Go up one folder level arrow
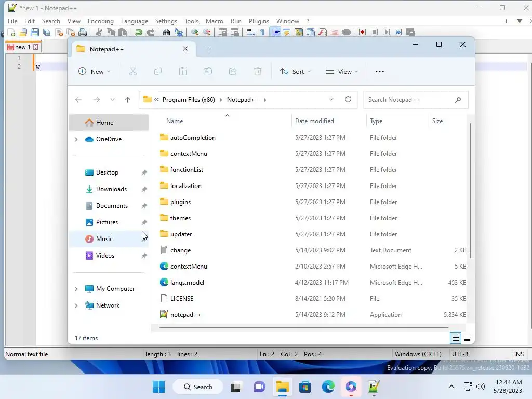This screenshot has width=532, height=399. point(128,100)
